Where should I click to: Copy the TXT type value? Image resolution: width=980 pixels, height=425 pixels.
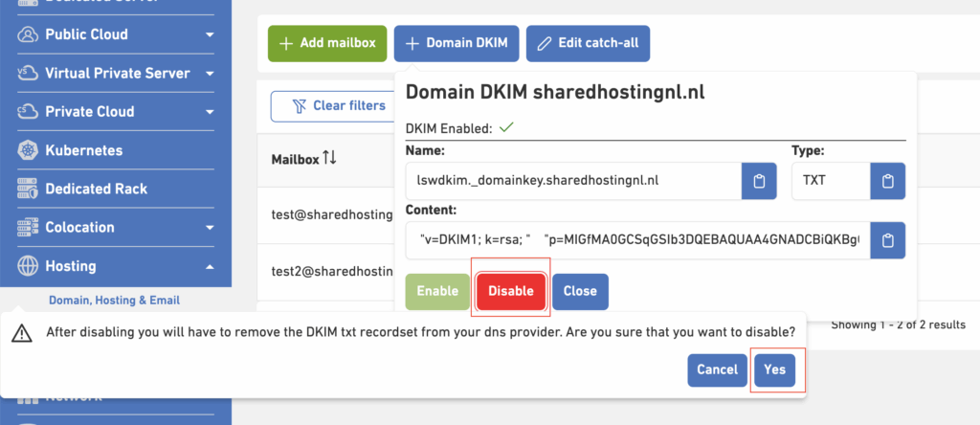pos(886,181)
